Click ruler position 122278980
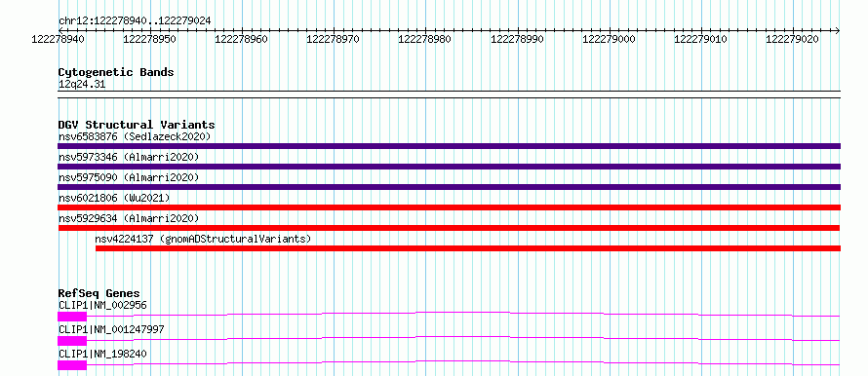 click(x=424, y=39)
